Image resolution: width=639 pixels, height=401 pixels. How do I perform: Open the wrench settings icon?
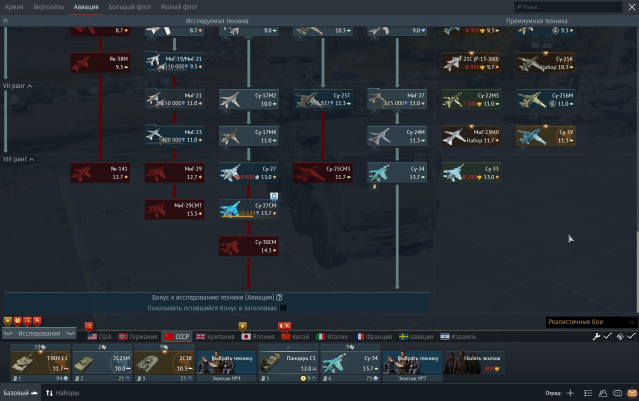(x=596, y=336)
